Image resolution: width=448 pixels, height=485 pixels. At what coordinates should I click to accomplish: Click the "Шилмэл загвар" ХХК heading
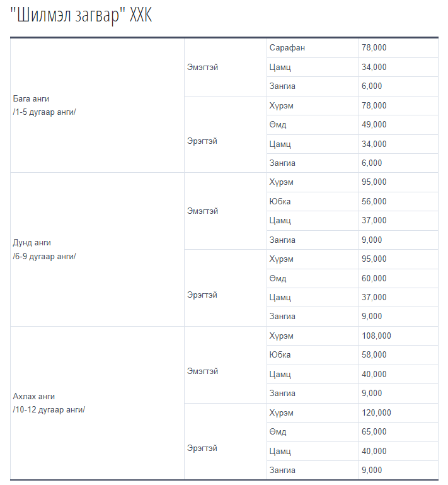(81, 15)
